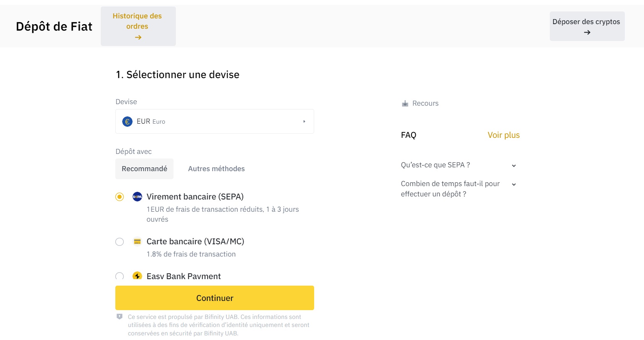The image size is (644, 340).
Task: Click the euro coin icon in the Devise field
Action: pos(127,121)
